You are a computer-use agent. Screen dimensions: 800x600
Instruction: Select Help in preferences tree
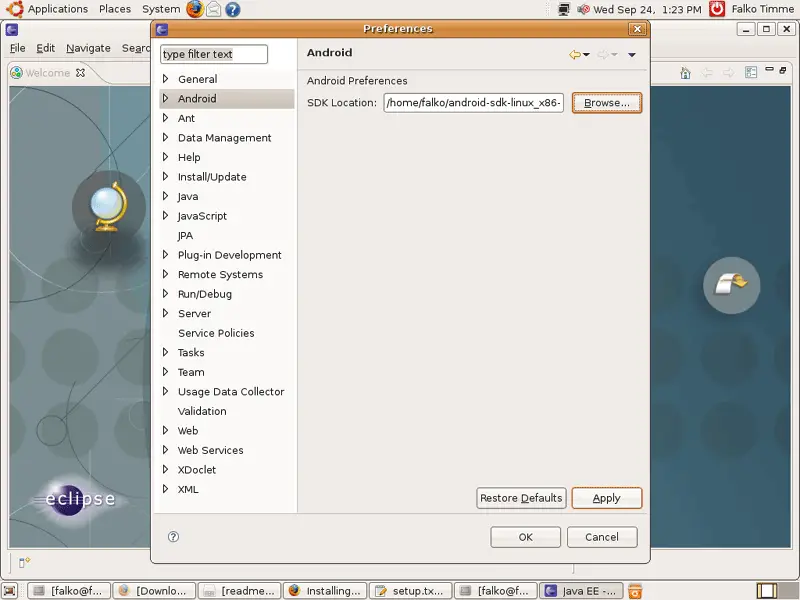[x=189, y=157]
